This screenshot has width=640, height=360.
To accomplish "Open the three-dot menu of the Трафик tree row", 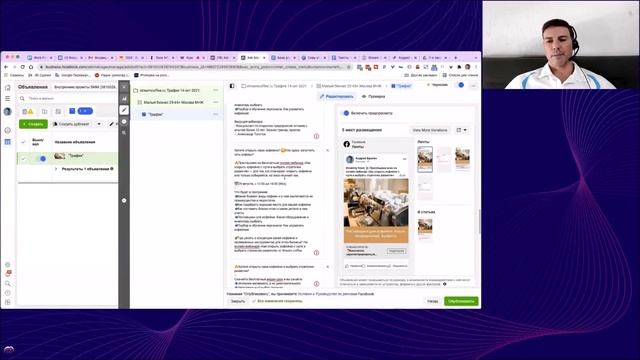I will click(x=216, y=114).
